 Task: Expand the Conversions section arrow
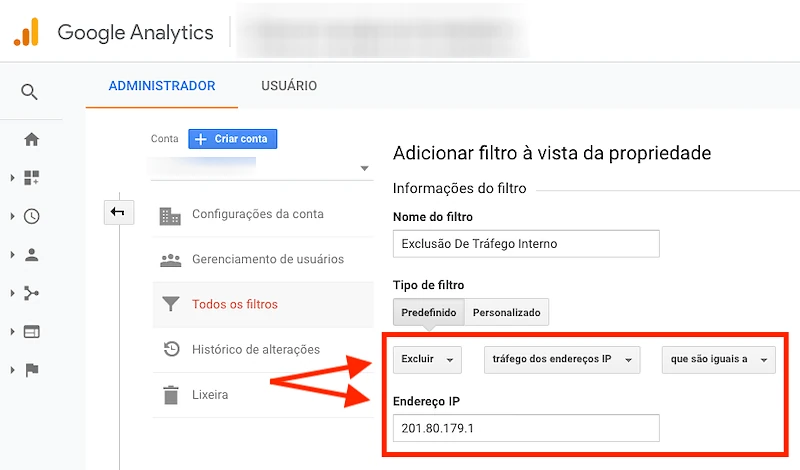coord(12,370)
